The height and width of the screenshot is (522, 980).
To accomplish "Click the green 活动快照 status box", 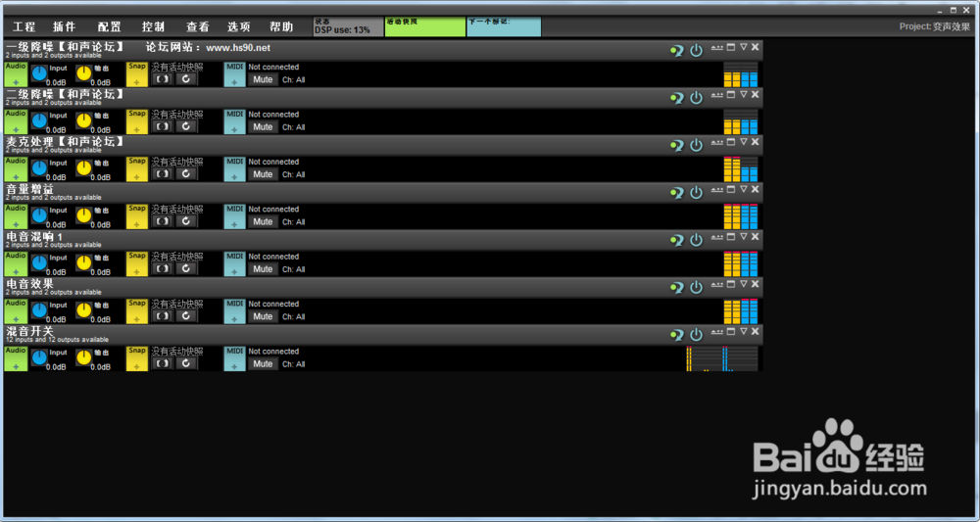I will click(x=425, y=26).
